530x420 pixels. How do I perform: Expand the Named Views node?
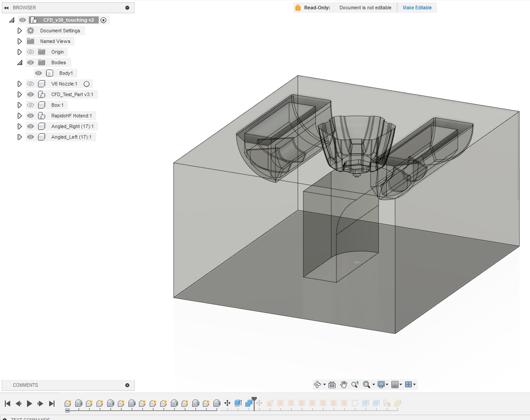[x=19, y=41]
